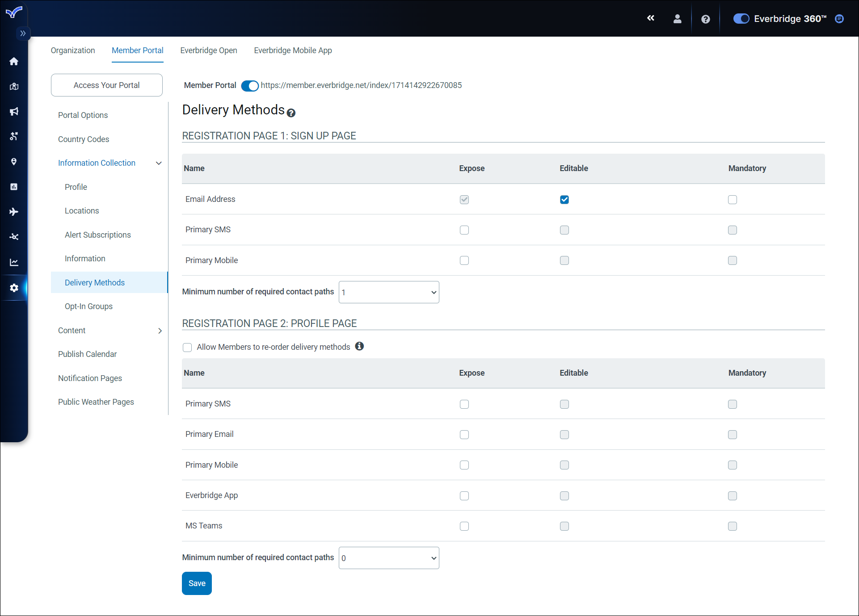Select Delivery Methods menu item
This screenshot has width=859, height=616.
click(109, 282)
